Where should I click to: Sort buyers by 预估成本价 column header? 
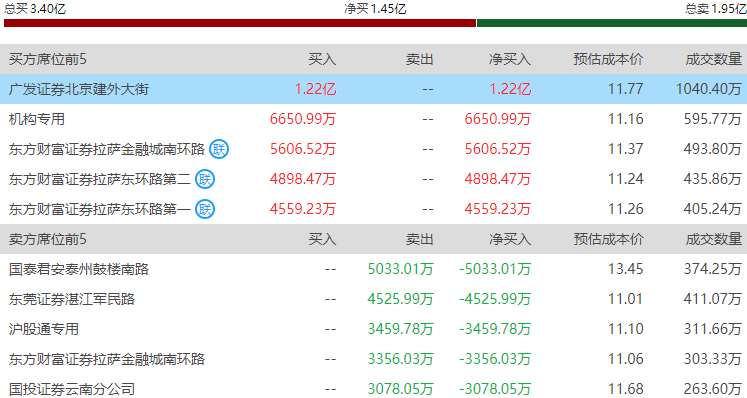pyautogui.click(x=608, y=59)
